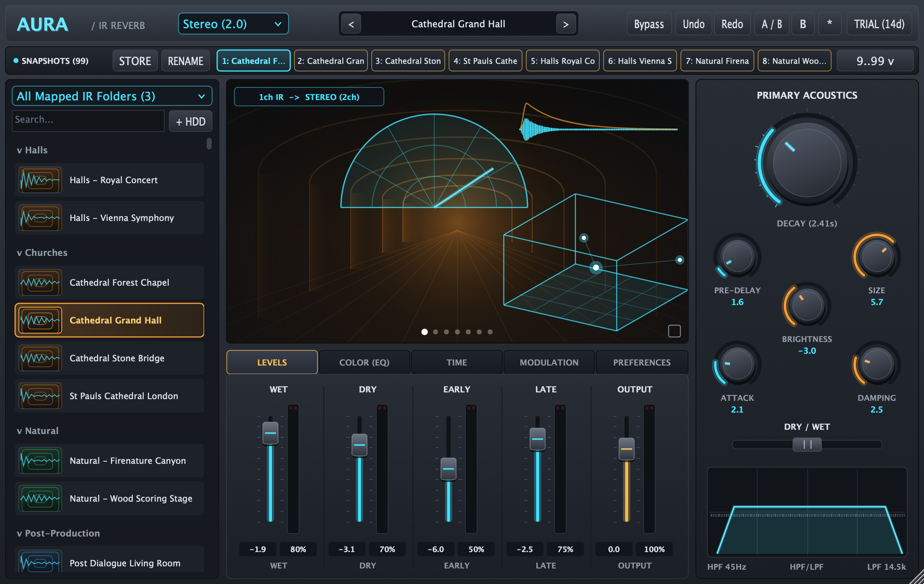Click the St Pauls Cathedral London waveform icon
The height and width of the screenshot is (584, 924).
pyautogui.click(x=40, y=396)
